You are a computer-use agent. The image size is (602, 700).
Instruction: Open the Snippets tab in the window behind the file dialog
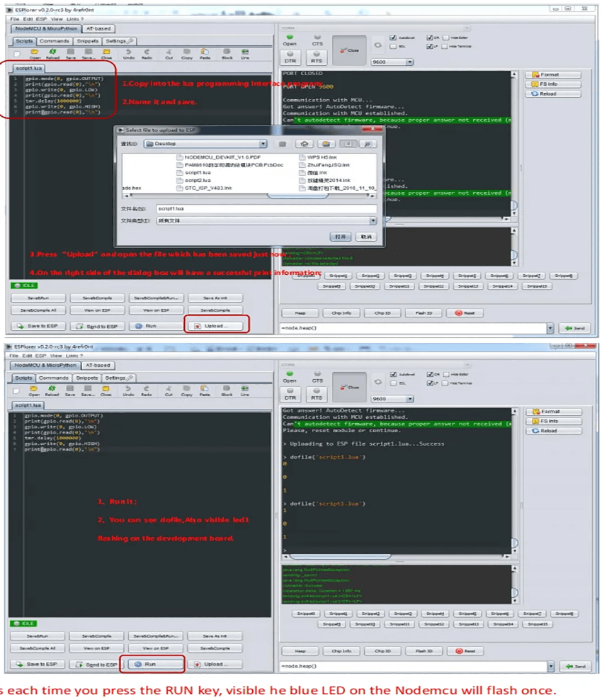tap(87, 41)
